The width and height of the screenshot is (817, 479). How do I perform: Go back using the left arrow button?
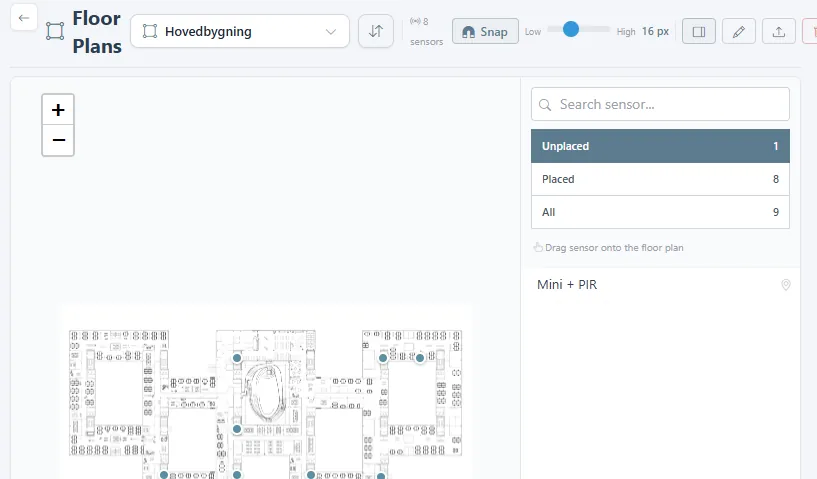click(x=23, y=18)
